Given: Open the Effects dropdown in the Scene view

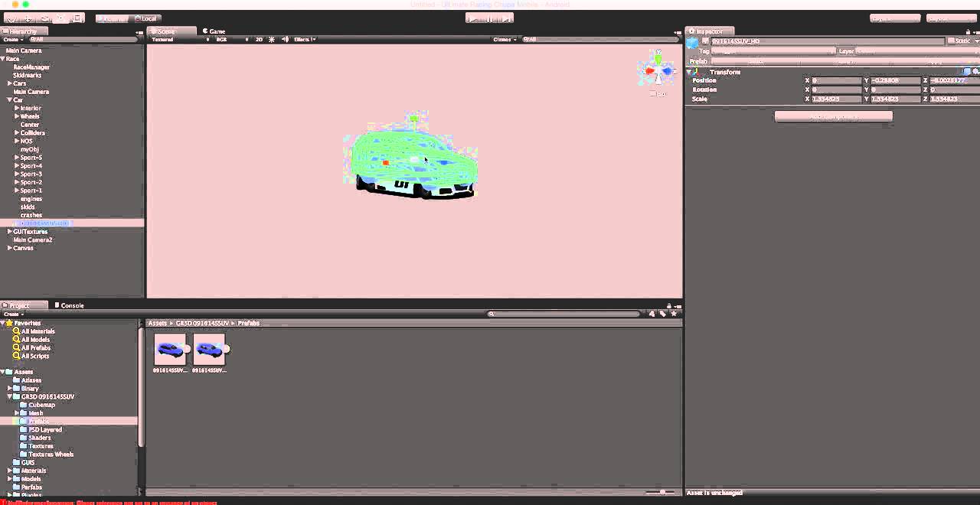Looking at the screenshot, I should [305, 39].
